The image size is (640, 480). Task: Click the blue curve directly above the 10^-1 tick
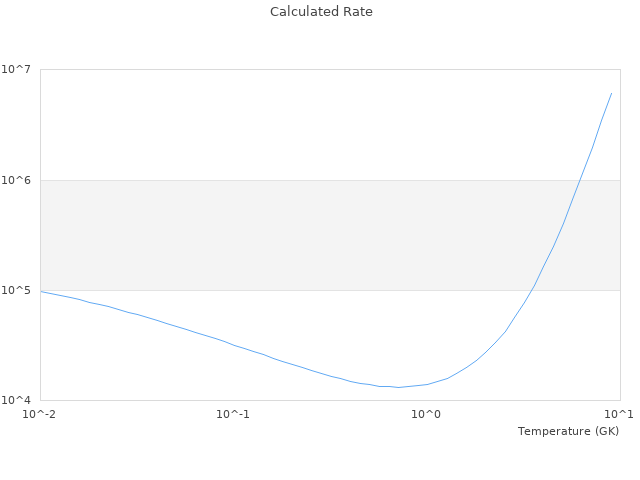pos(233,345)
